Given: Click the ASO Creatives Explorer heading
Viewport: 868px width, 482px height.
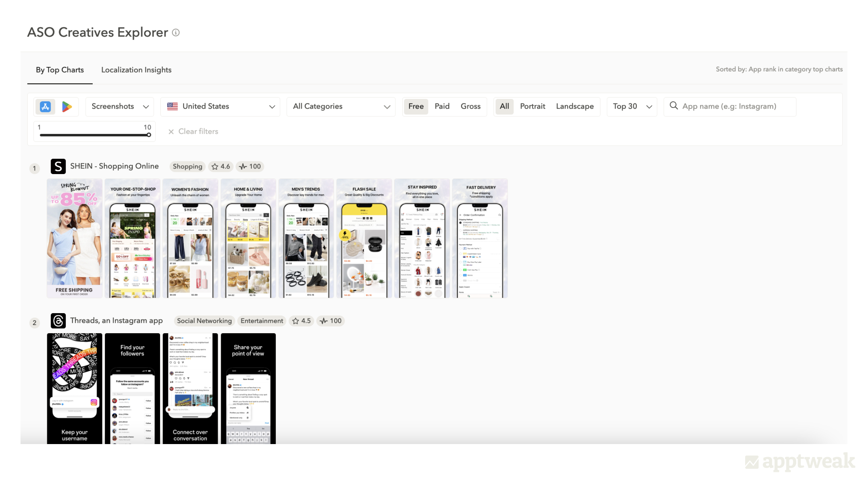Looking at the screenshot, I should pos(98,32).
